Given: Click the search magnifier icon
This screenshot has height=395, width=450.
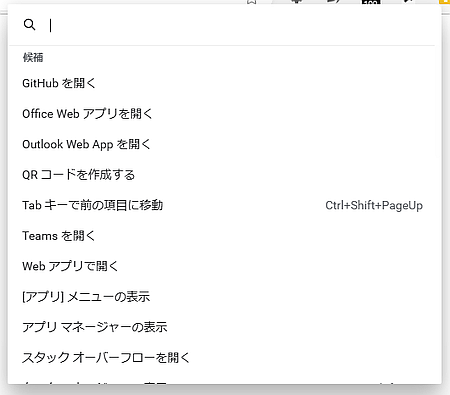Looking at the screenshot, I should click(29, 25).
